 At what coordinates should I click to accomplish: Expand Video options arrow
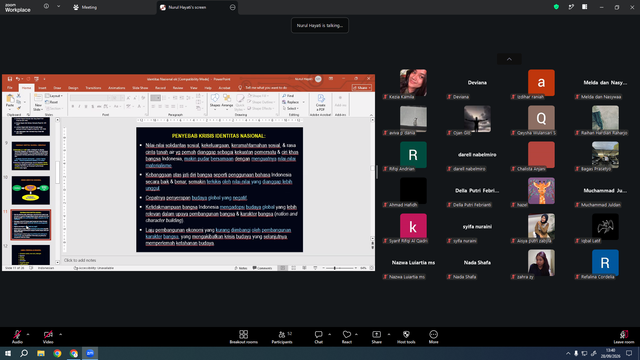[60, 334]
